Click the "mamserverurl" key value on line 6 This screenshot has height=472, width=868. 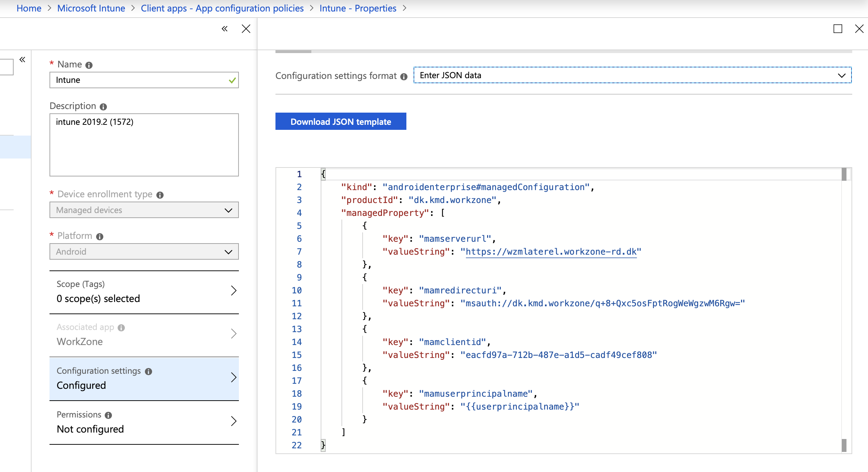pyautogui.click(x=455, y=239)
